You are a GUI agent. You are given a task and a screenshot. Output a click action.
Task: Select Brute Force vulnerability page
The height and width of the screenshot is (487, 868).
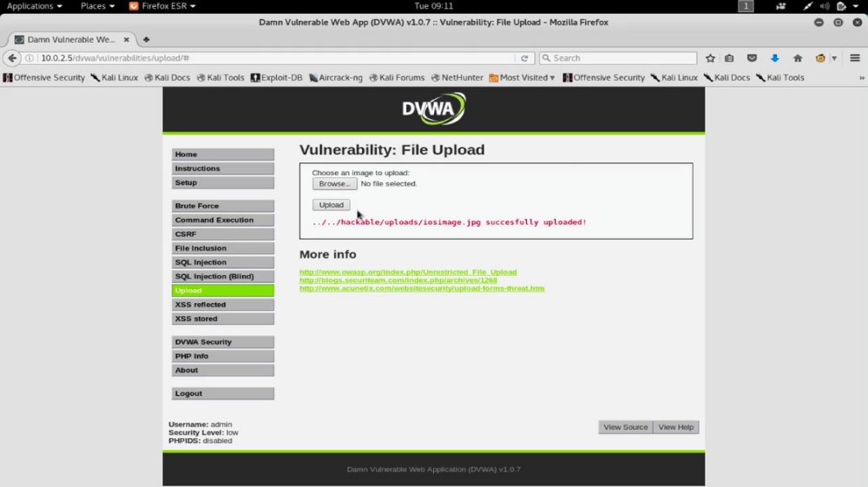222,206
